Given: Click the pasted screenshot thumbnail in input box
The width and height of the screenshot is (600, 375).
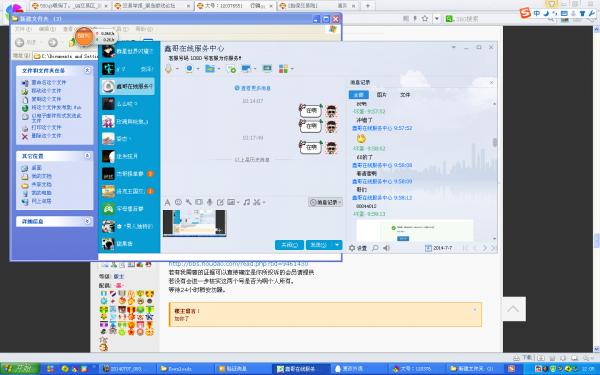Looking at the screenshot, I should tap(194, 223).
